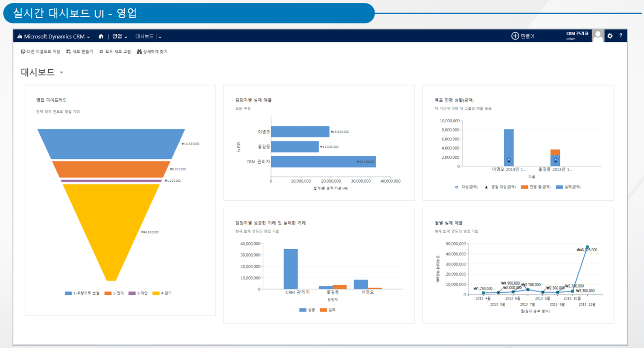The image size is (644, 348).
Task: Click the 새로 만들기 new dashboard icon
Action: click(x=69, y=52)
